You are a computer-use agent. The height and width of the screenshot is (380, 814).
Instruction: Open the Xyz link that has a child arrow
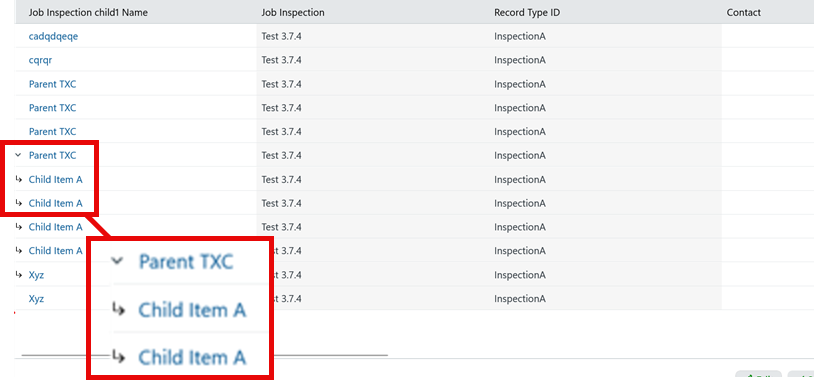(x=36, y=275)
